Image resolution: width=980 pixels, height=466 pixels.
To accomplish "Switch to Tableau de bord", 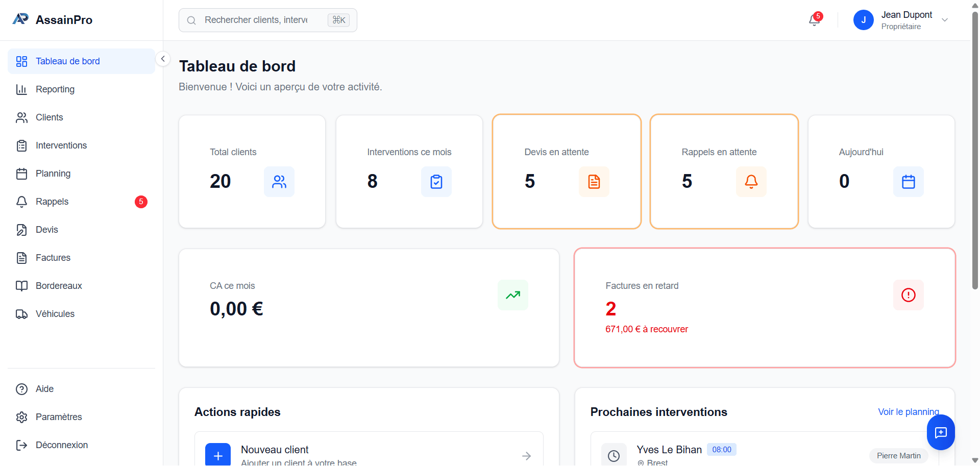I will point(67,61).
